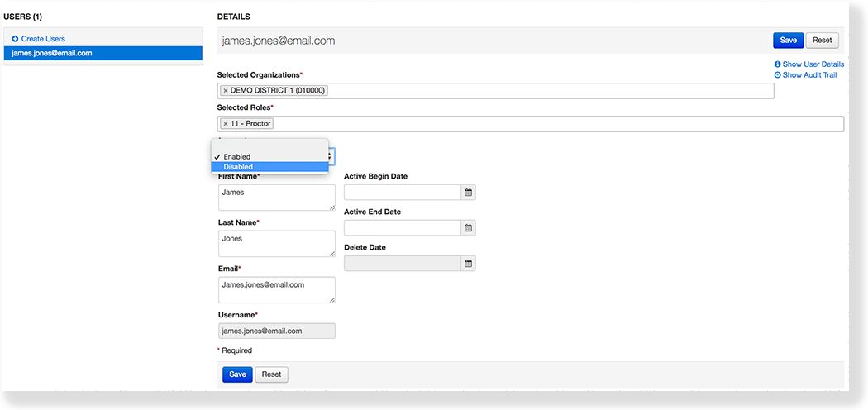This screenshot has width=868, height=410.
Task: Click the Delete Date calendar icon
Action: [x=468, y=264]
